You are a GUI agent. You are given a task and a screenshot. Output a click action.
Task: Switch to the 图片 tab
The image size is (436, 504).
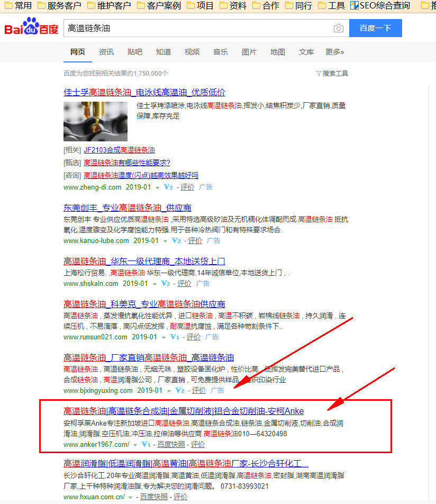click(x=249, y=52)
